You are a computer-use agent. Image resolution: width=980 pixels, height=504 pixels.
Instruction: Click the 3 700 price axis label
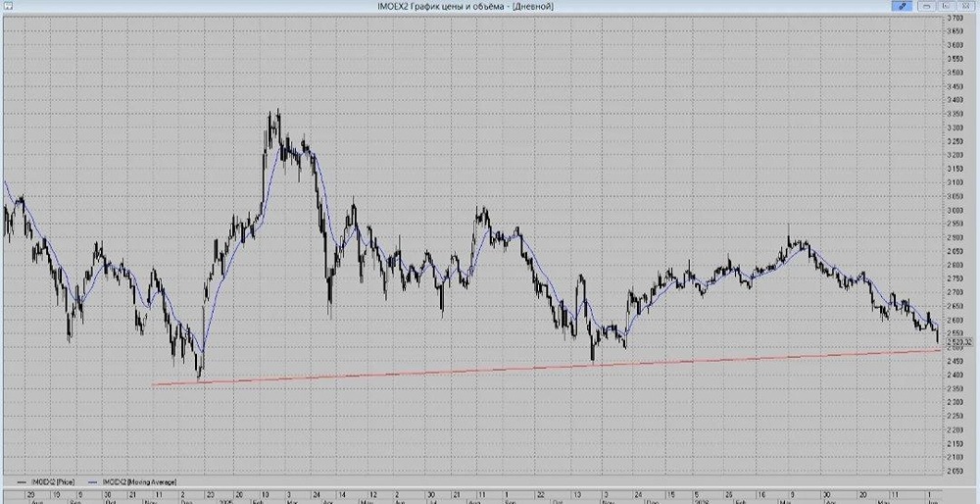(x=955, y=18)
